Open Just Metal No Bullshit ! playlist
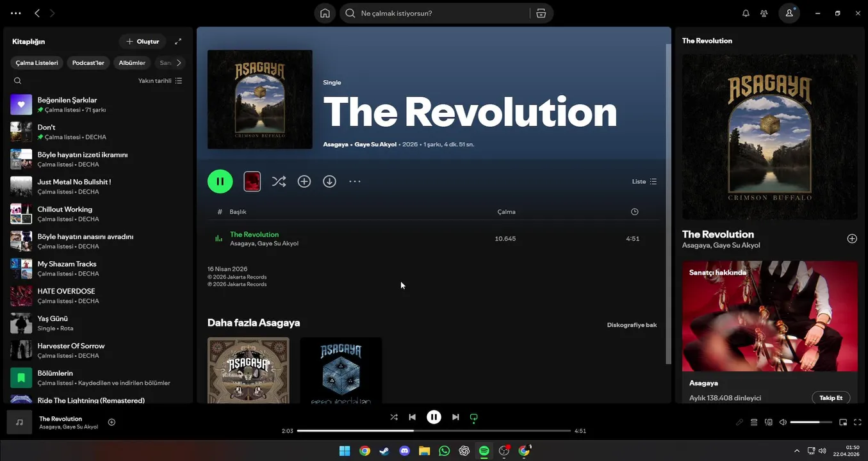Viewport: 868px width, 461px height. click(x=99, y=186)
